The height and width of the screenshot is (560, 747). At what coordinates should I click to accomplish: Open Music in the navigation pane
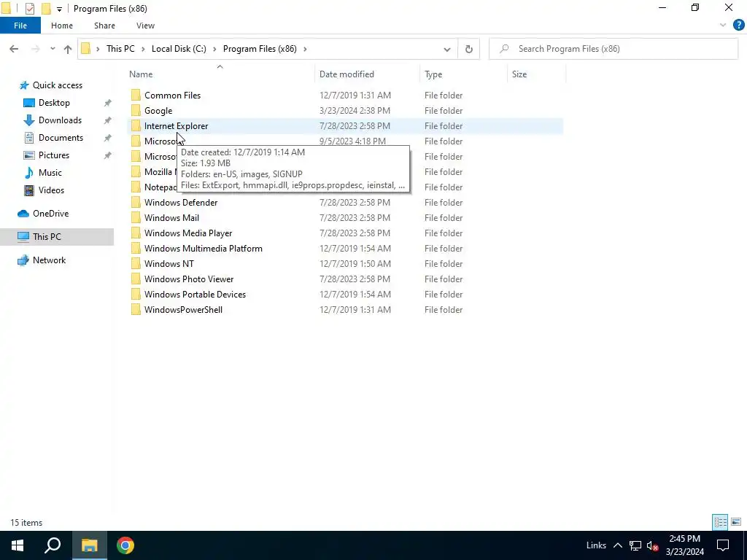(50, 173)
